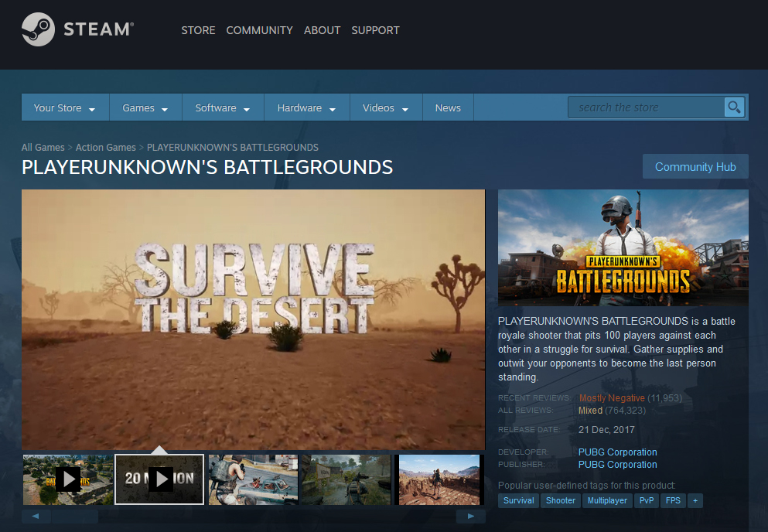Open the News tab

coord(448,107)
